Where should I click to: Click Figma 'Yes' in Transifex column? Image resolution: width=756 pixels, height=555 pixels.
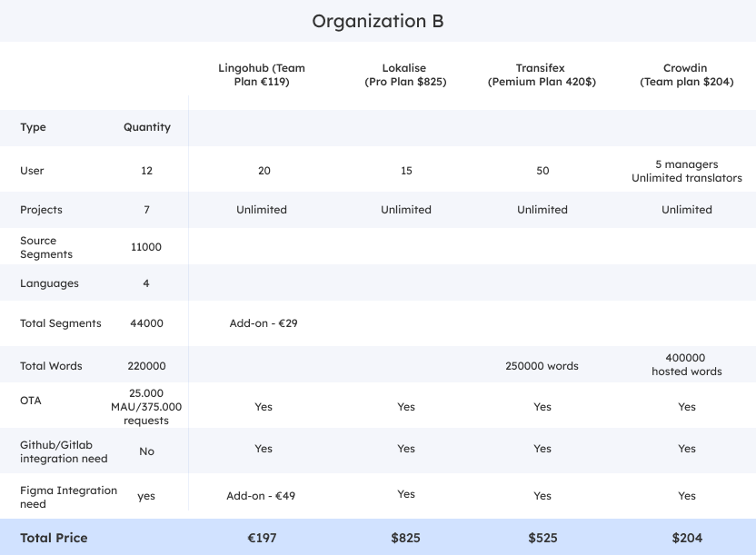pyautogui.click(x=542, y=496)
